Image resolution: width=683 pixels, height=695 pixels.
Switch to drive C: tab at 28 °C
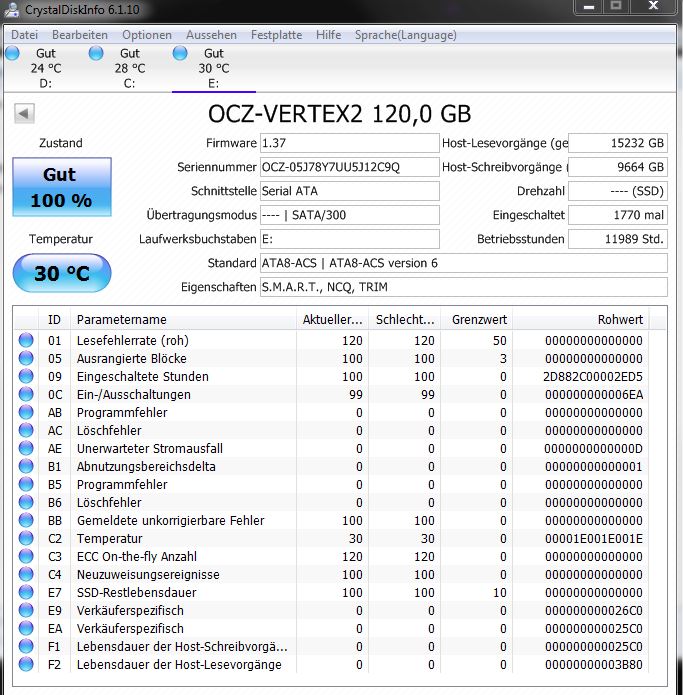pos(129,68)
